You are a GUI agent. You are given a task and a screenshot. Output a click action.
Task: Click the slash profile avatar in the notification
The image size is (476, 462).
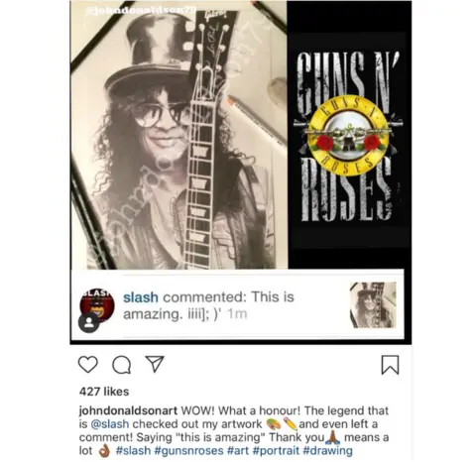[x=97, y=304]
